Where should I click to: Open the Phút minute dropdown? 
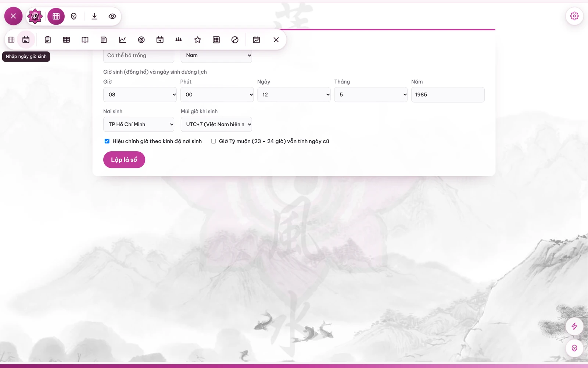coord(217,95)
